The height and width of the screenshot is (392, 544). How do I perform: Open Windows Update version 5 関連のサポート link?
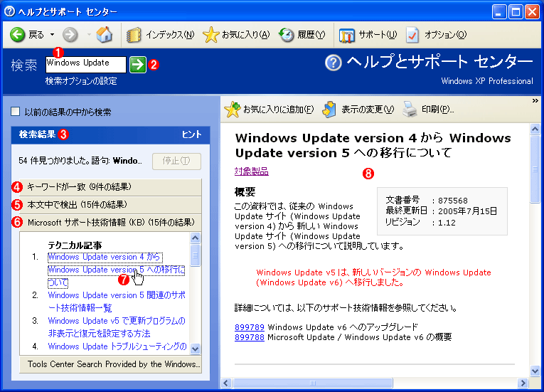click(117, 302)
